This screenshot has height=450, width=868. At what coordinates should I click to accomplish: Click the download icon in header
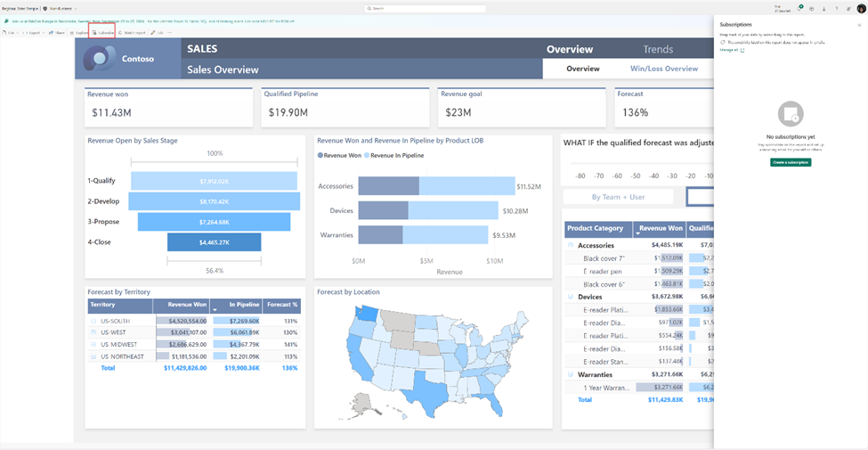point(824,8)
